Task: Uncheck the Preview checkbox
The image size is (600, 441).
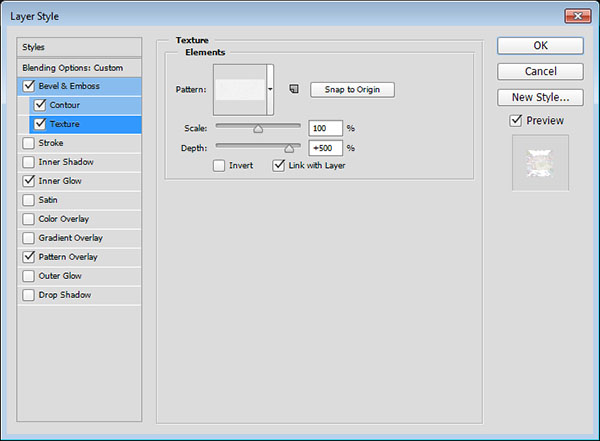Action: click(x=516, y=121)
